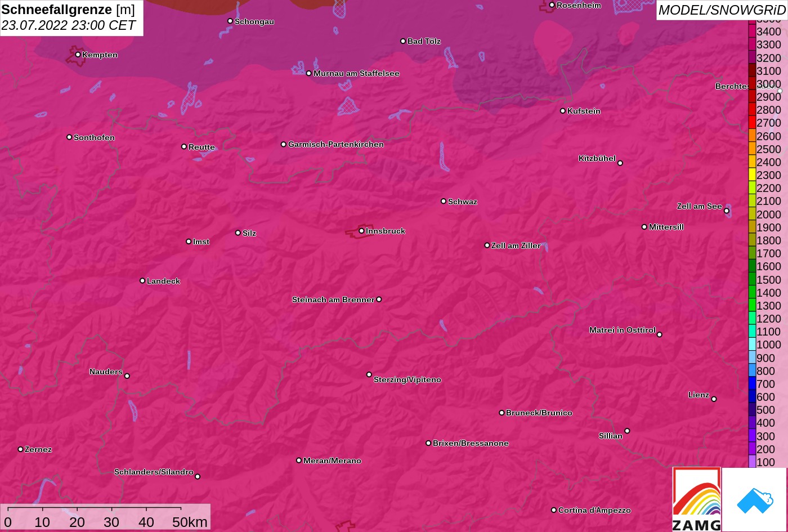Select the Kempten location marker dot
The image size is (788, 532).
click(x=78, y=55)
